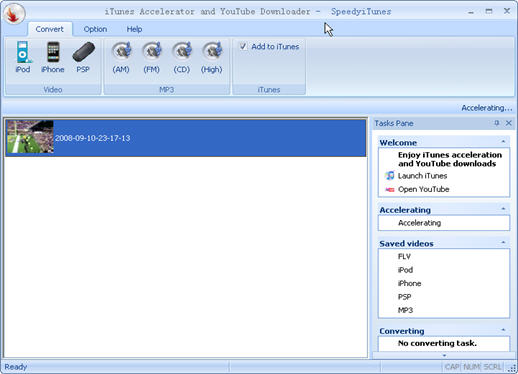Screen dimensions: 518x374
Task: Click the Accelerating... status text in the toolbar
Action: point(487,108)
